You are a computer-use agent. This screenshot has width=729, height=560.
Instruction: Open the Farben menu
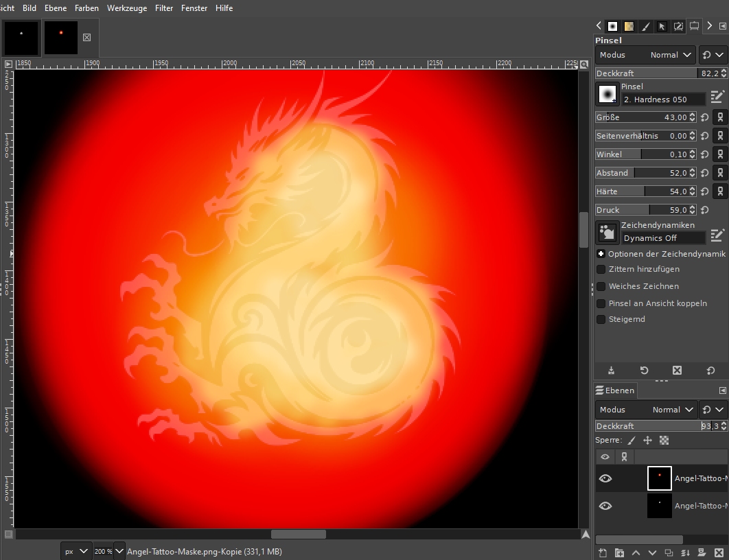[x=86, y=8]
